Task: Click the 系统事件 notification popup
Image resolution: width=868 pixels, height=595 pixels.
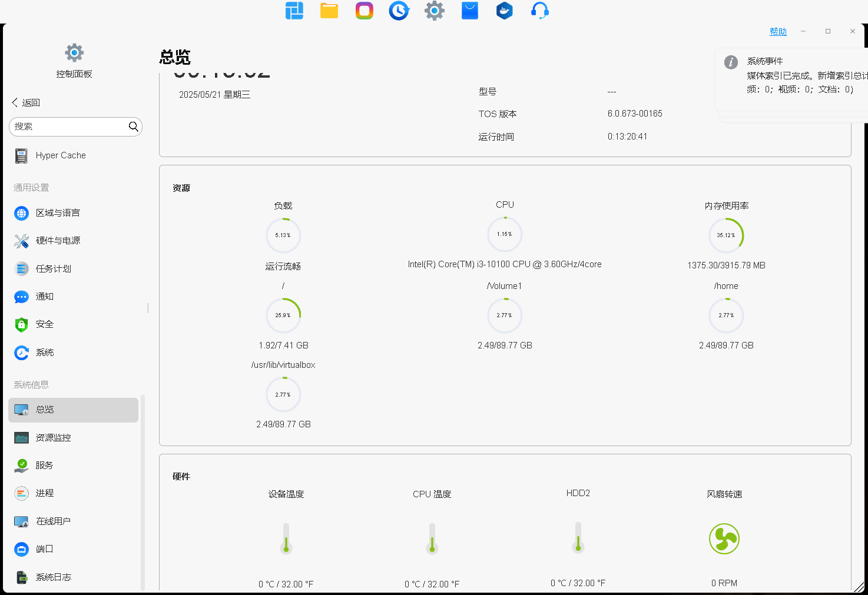Action: pyautogui.click(x=791, y=79)
